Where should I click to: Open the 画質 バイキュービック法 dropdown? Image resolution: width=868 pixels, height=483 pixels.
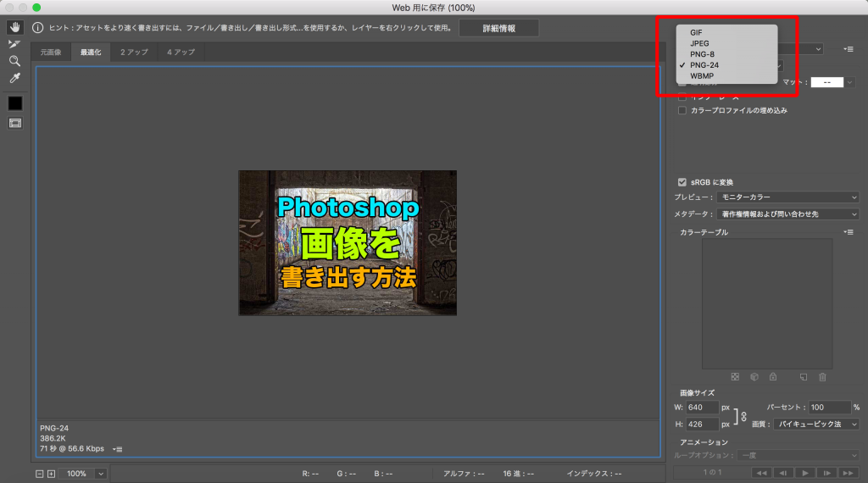coord(816,425)
